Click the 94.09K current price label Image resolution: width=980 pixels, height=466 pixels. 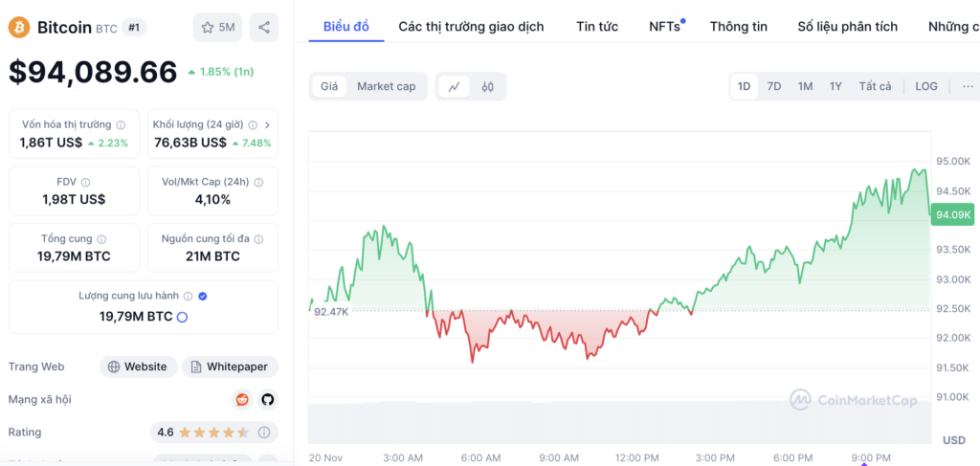click(x=952, y=215)
